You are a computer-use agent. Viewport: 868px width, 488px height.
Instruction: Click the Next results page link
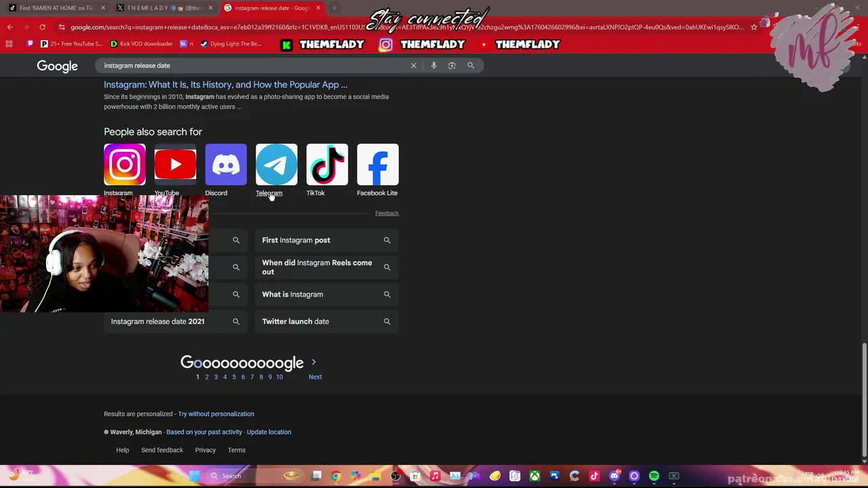(x=315, y=377)
